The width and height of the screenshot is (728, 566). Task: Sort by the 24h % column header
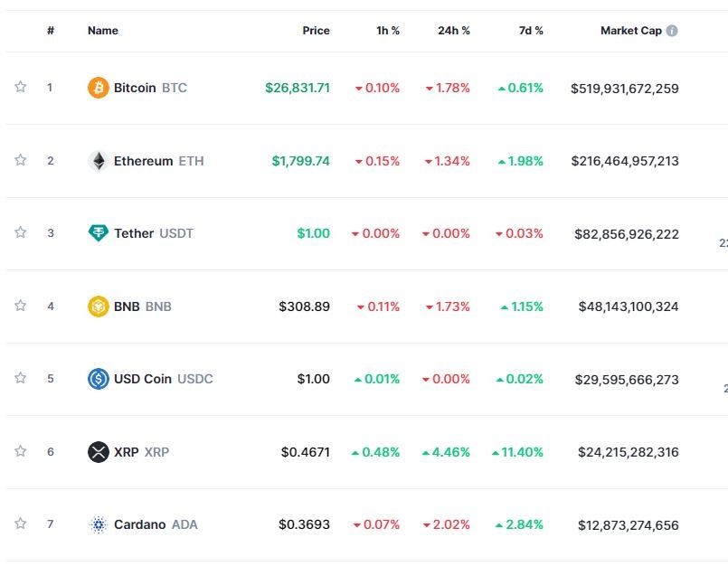click(x=453, y=31)
